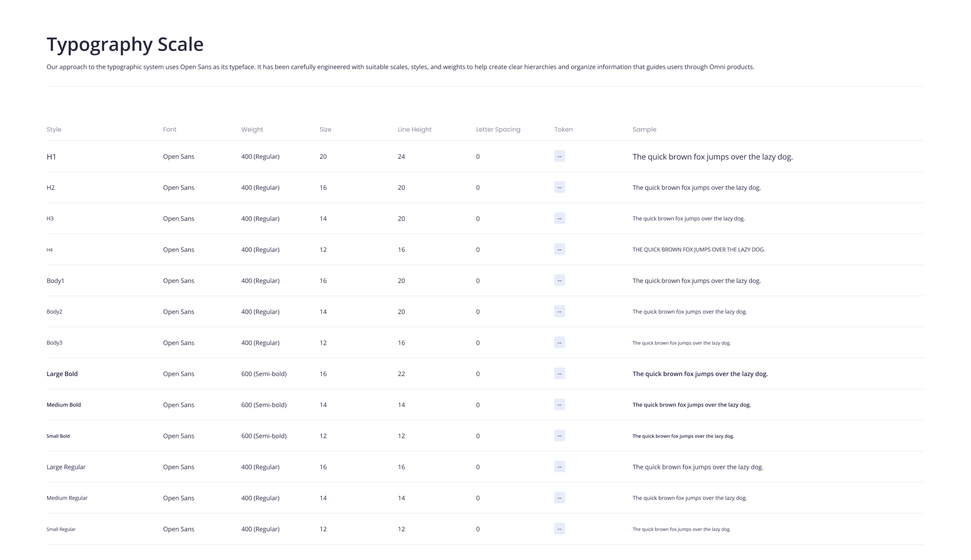Click the Typography Scale page title

pos(125,44)
